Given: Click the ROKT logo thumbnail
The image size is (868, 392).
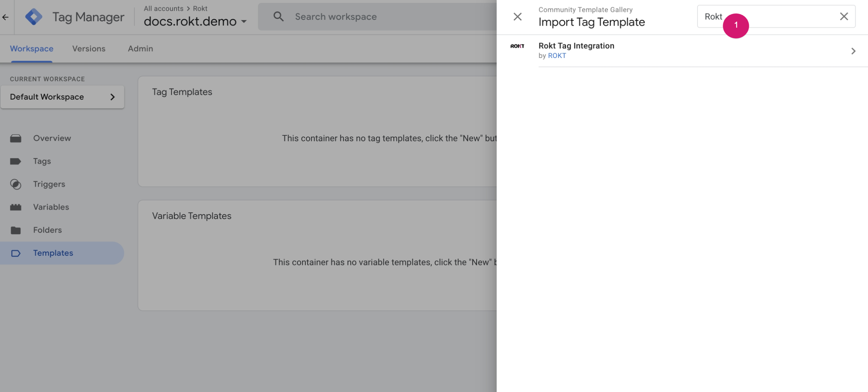Looking at the screenshot, I should pos(517,46).
